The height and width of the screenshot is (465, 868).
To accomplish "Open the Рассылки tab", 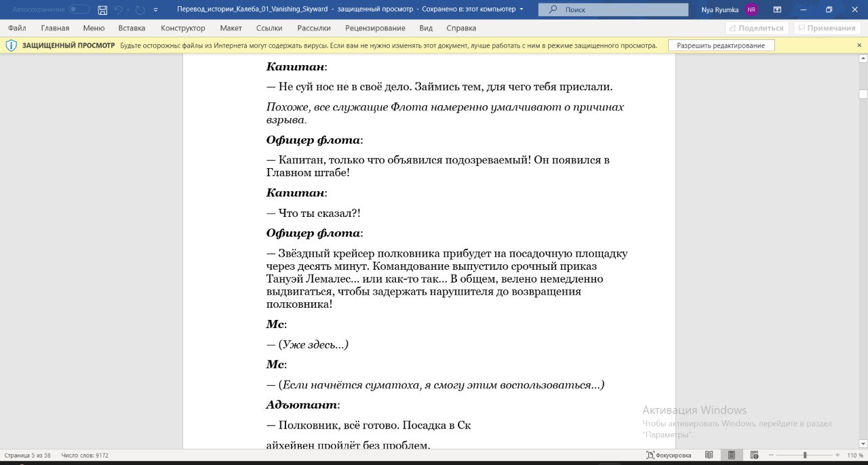I will point(314,28).
